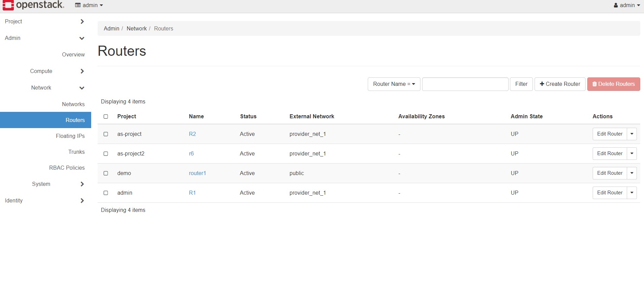
Task: Open the admin project selector dropdown
Action: click(89, 5)
